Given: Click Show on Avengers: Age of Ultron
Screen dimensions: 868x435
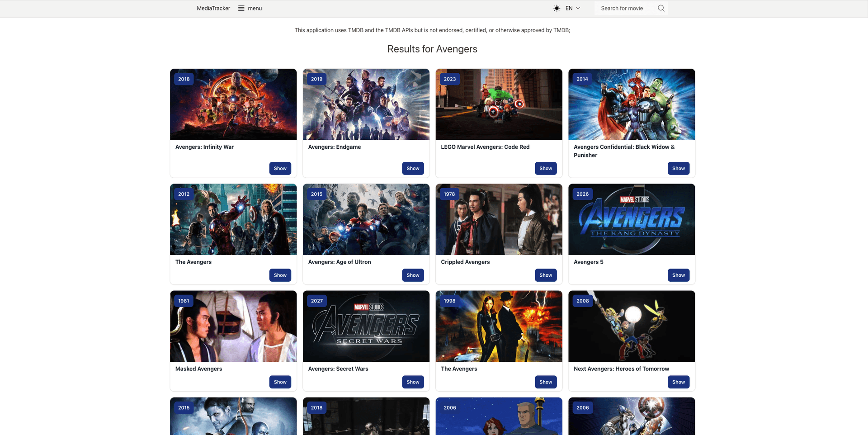Looking at the screenshot, I should tap(413, 275).
